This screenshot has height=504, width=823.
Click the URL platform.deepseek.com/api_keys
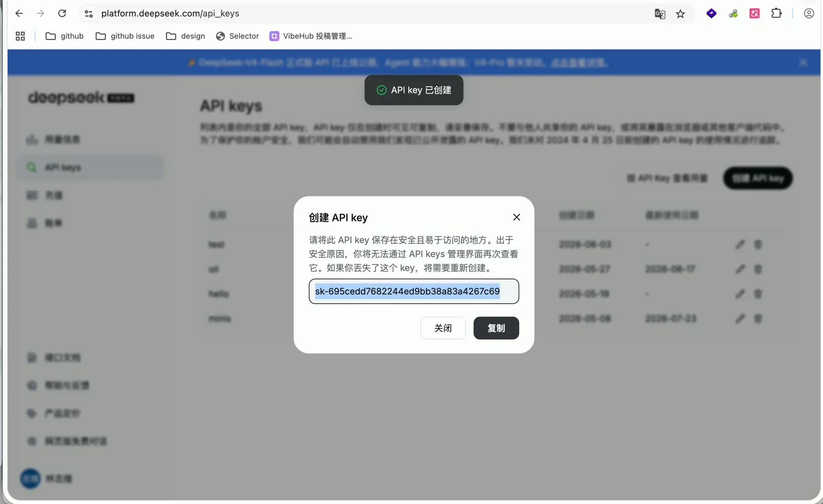[x=170, y=13]
